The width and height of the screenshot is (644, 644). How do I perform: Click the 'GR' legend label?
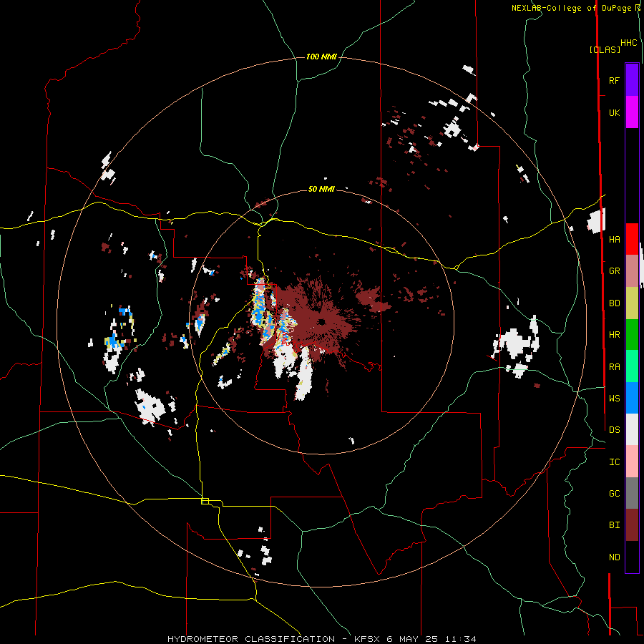614,271
